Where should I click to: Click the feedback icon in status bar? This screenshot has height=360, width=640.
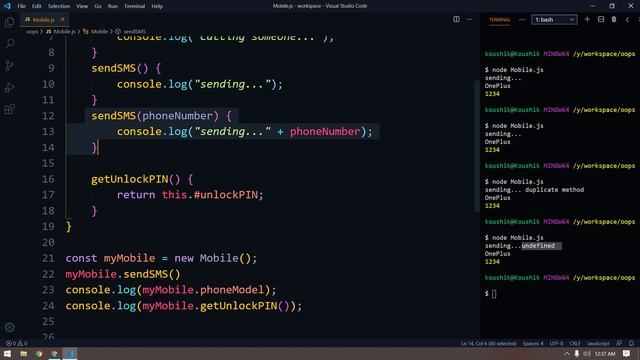click(x=619, y=343)
